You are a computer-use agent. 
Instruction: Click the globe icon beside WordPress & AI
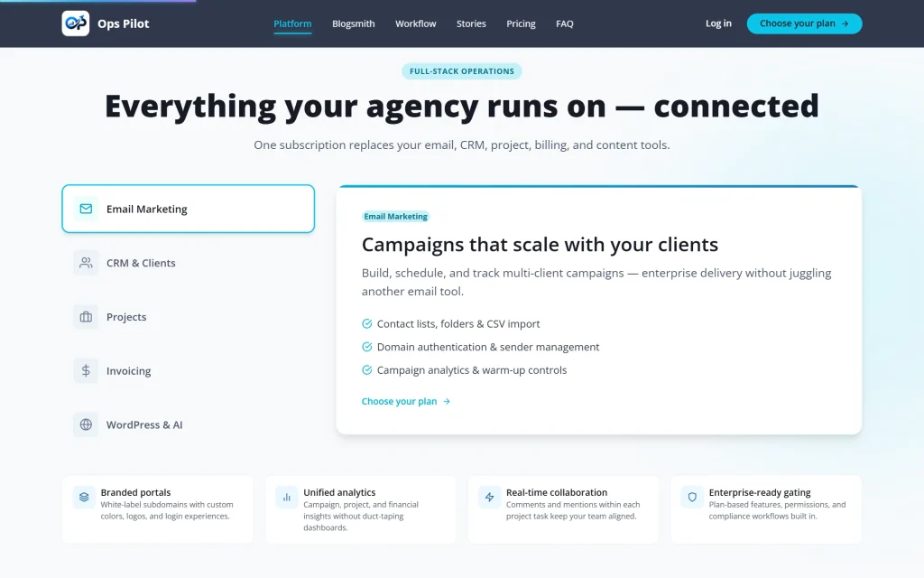click(x=86, y=424)
